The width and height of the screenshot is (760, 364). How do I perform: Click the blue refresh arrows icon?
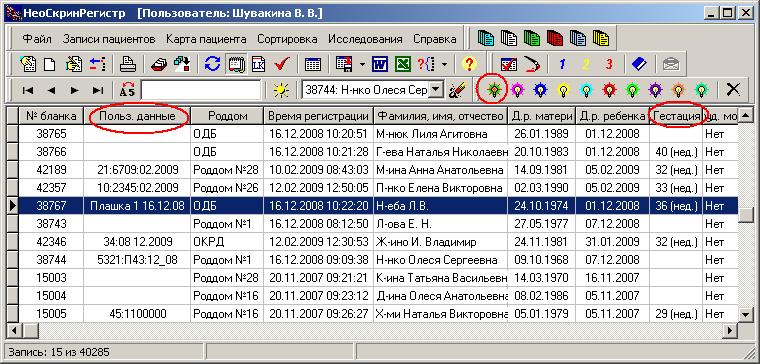pos(212,64)
